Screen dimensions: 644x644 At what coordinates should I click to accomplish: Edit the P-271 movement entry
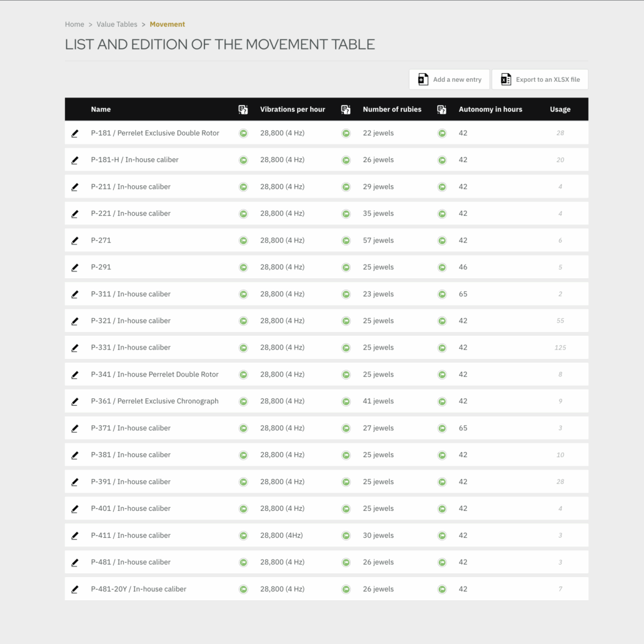coord(75,241)
